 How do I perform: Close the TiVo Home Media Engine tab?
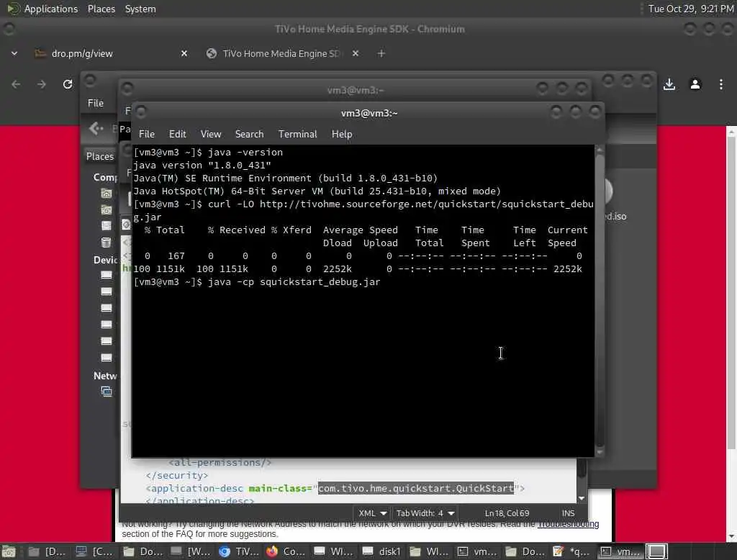pos(356,53)
